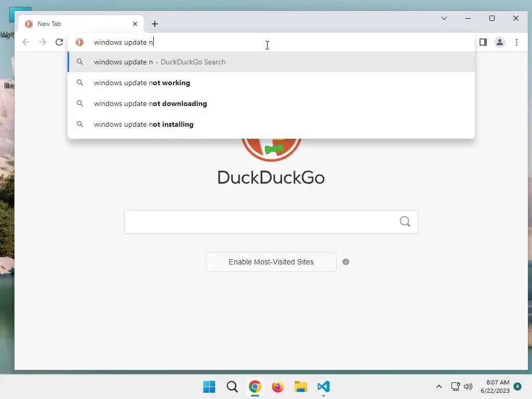Close the New Tab tab

click(135, 24)
